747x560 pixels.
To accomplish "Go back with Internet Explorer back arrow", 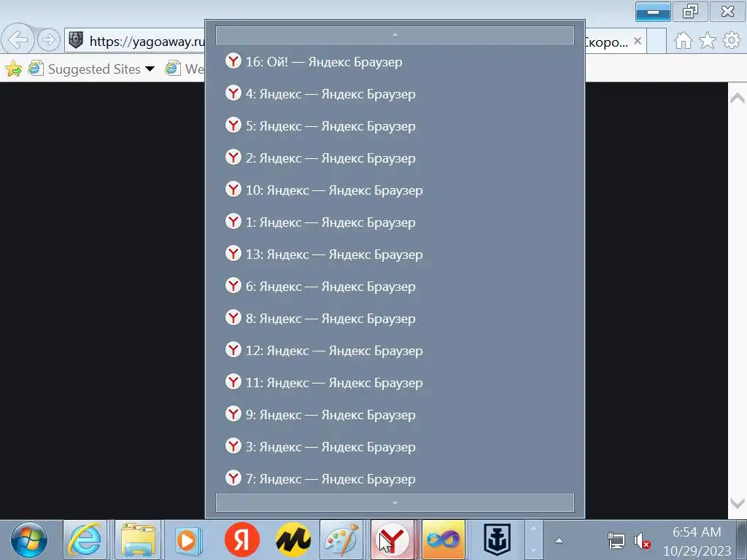I will click(x=18, y=40).
